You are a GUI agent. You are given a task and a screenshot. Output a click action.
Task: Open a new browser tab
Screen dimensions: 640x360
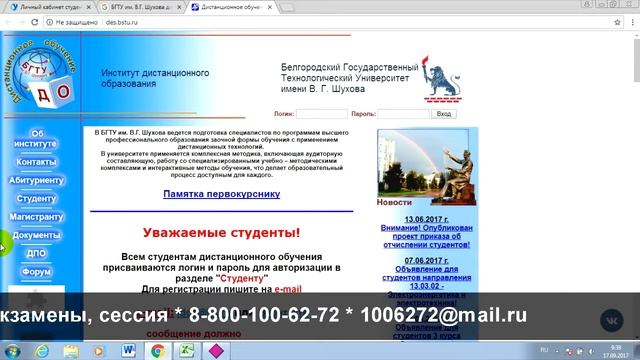(x=287, y=7)
